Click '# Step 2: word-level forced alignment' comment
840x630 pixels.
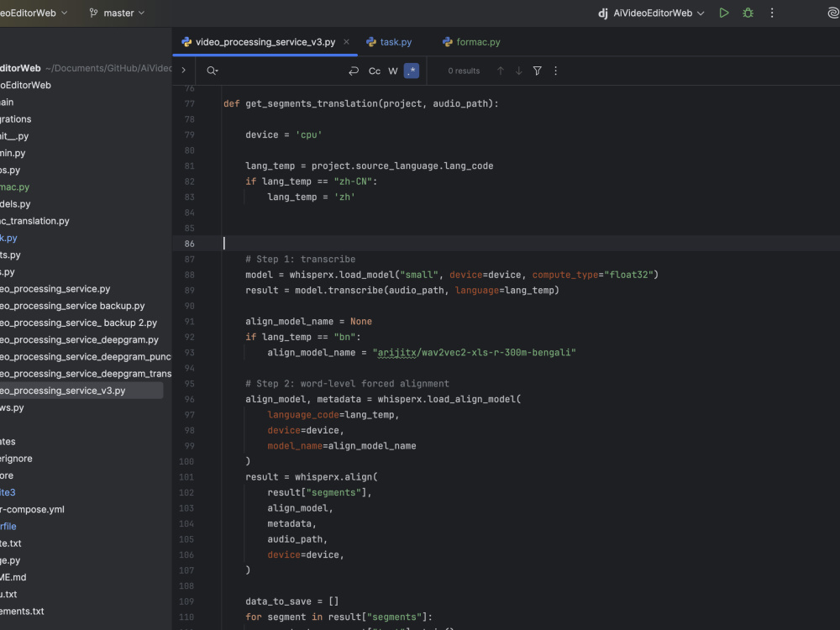[347, 384]
